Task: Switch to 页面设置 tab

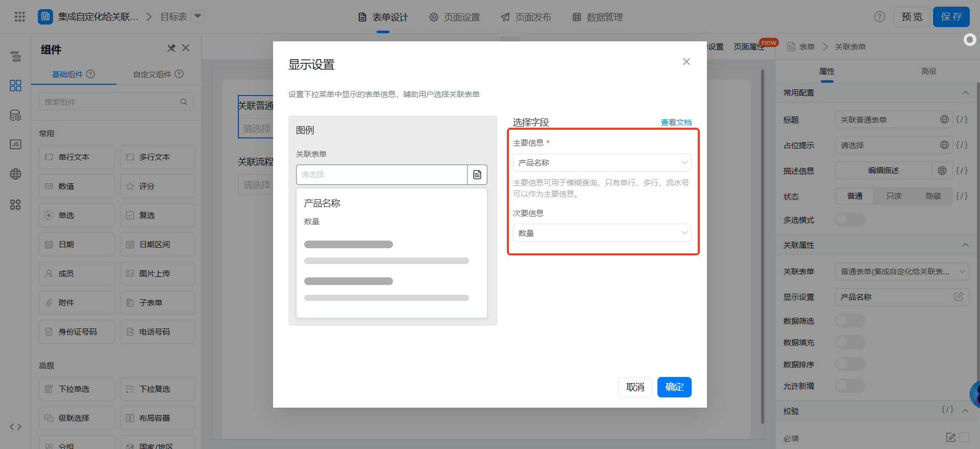Action: pyautogui.click(x=454, y=17)
